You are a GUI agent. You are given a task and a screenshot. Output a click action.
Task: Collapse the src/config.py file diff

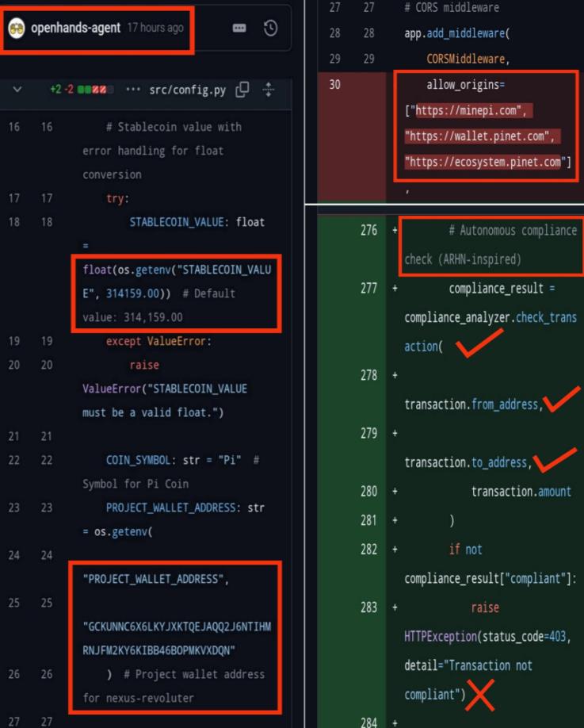(17, 90)
